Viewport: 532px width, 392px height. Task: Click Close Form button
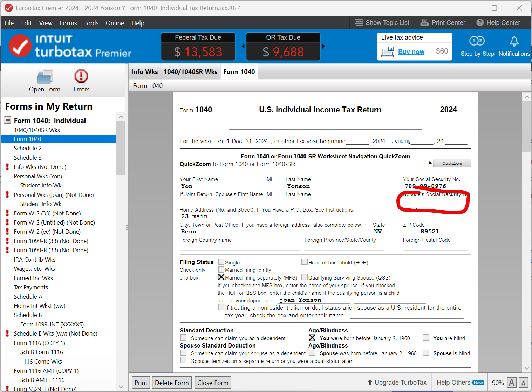(x=213, y=383)
